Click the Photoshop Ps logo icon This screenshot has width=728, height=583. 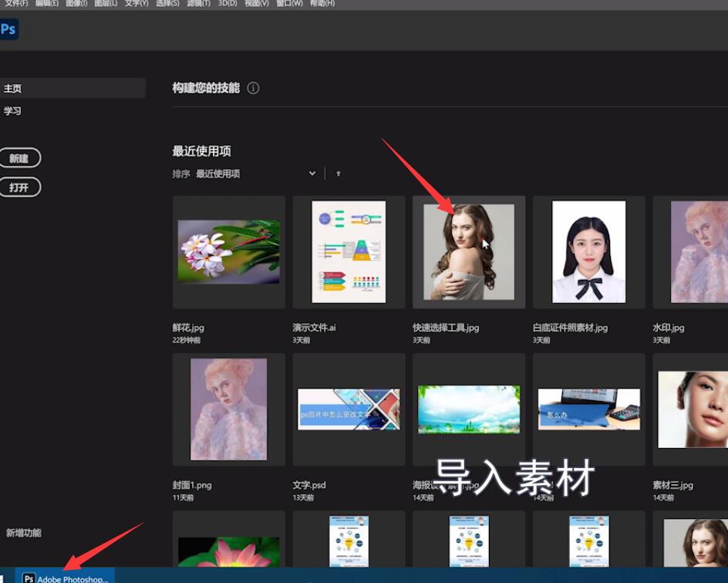click(8, 29)
